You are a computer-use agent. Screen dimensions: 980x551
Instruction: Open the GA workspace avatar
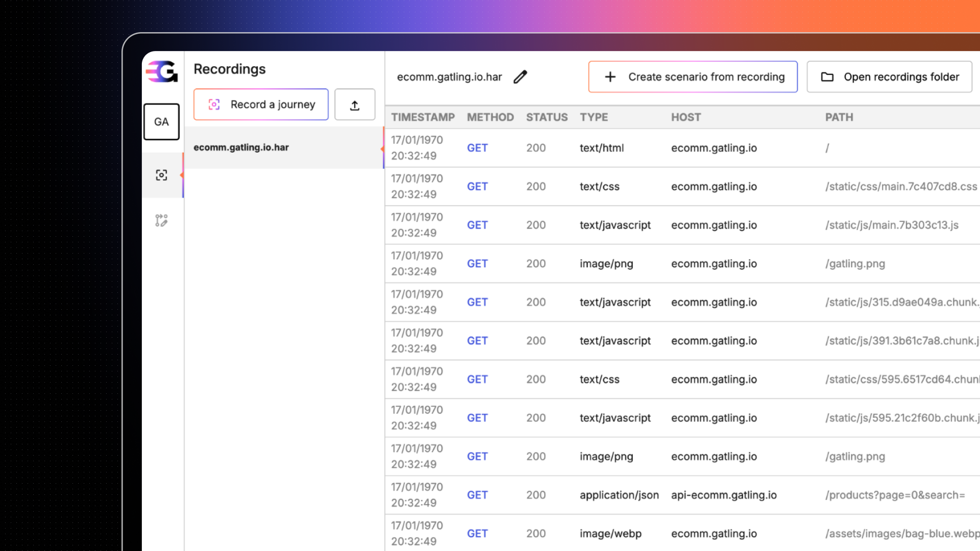[161, 122]
